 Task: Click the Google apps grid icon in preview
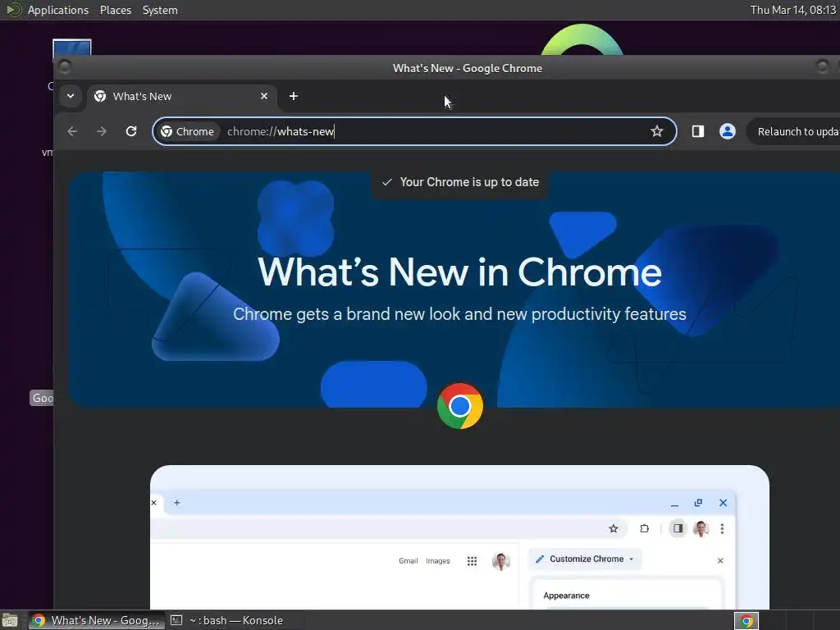pos(472,561)
